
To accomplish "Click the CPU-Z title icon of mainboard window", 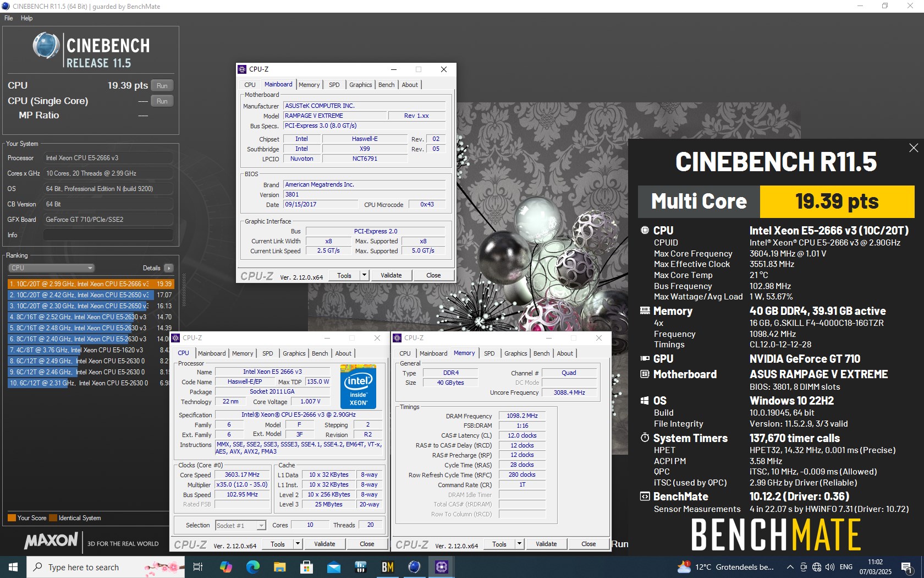I will (242, 69).
